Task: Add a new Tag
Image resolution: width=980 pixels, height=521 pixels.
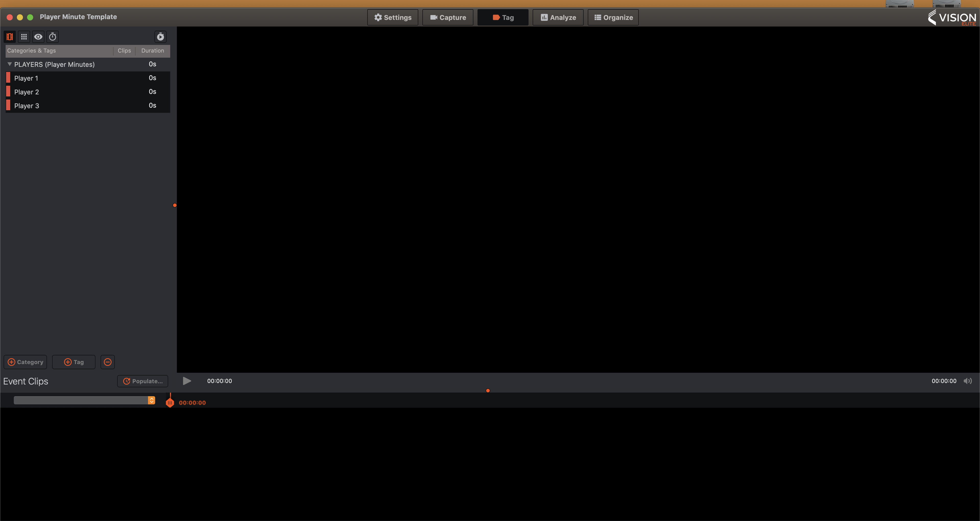Action: pyautogui.click(x=74, y=362)
